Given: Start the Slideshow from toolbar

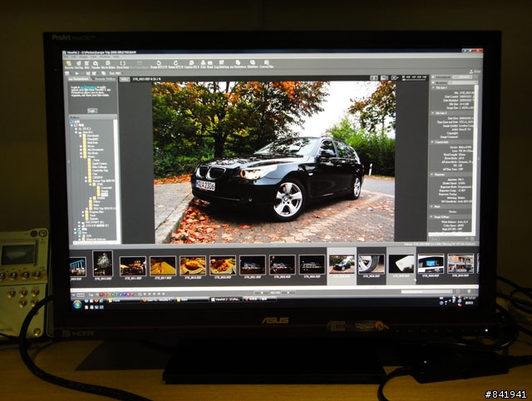Looking at the screenshot, I should coord(253,65).
